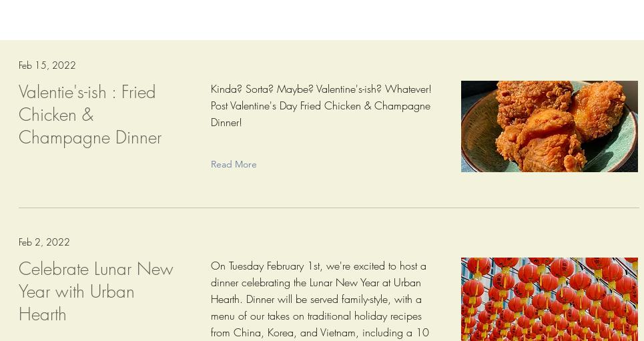The image size is (644, 341).
Task: Click the fried chicken photo thumbnail
Action: point(549,126)
